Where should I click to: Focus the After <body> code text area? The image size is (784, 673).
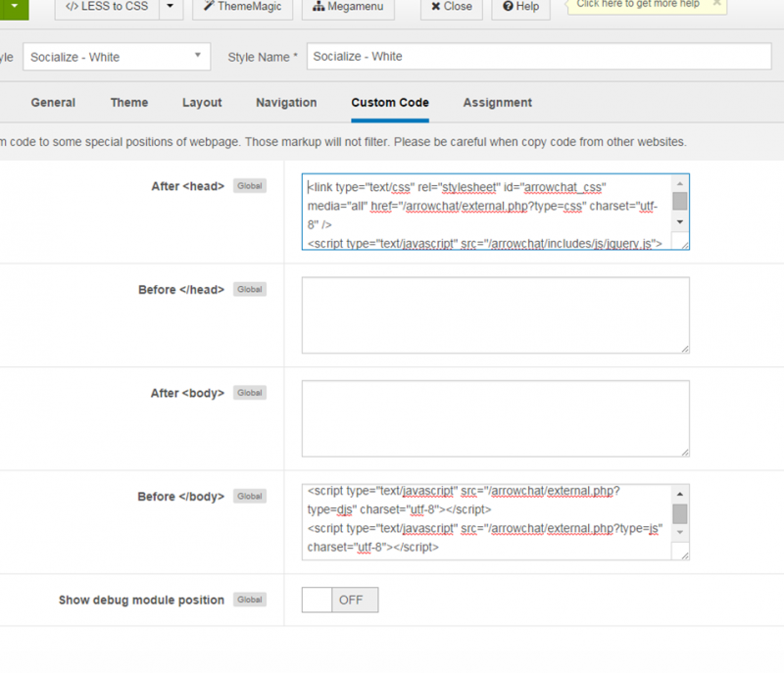tap(495, 418)
